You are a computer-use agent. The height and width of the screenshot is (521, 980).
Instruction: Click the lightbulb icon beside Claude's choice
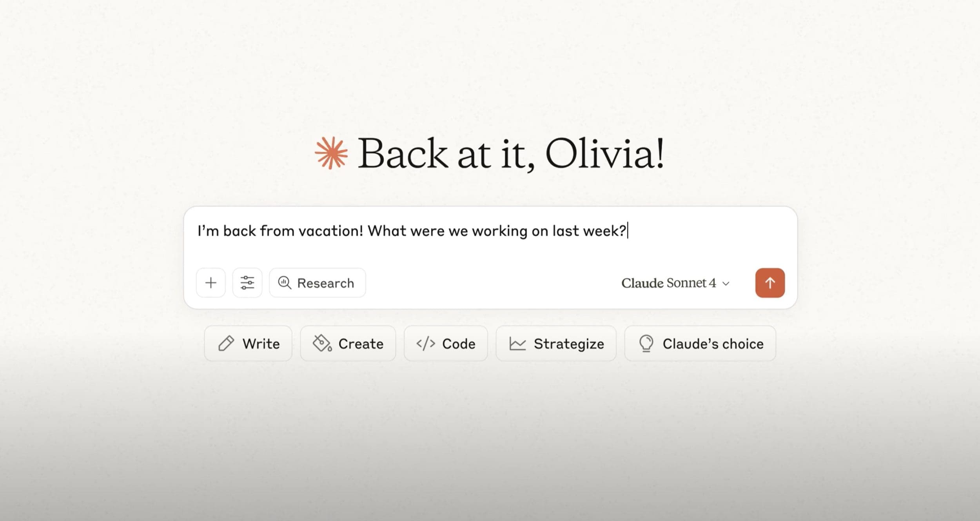(647, 343)
